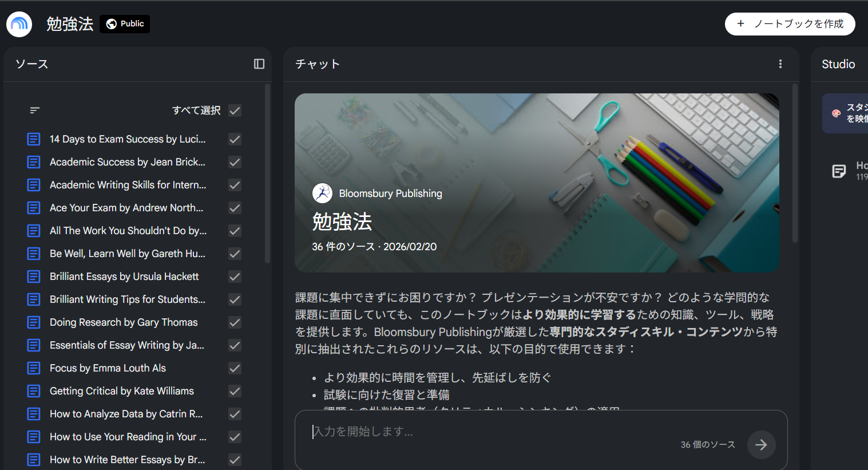Open the Studio panel header

(838, 64)
